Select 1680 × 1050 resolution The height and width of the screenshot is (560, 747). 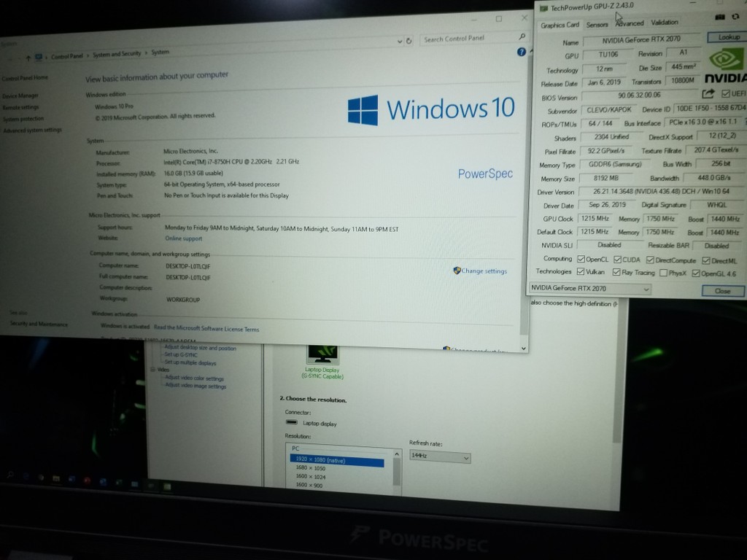pos(311,468)
